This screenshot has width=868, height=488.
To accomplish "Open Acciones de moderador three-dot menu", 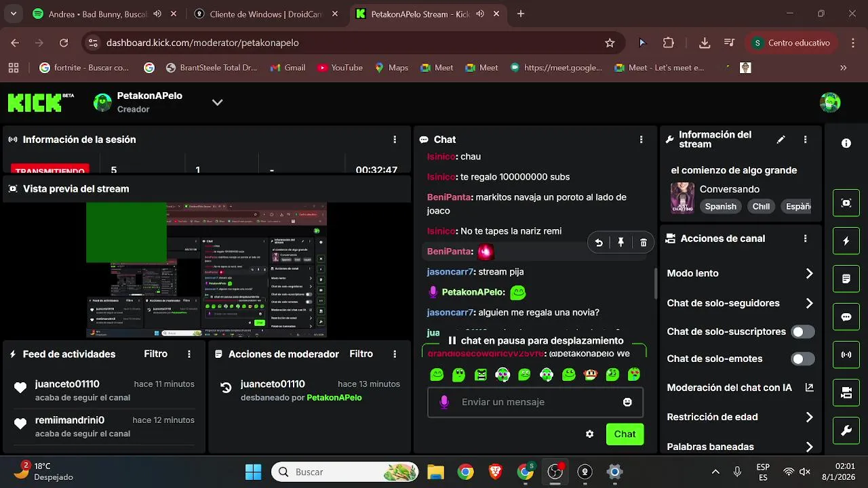I will pyautogui.click(x=395, y=354).
